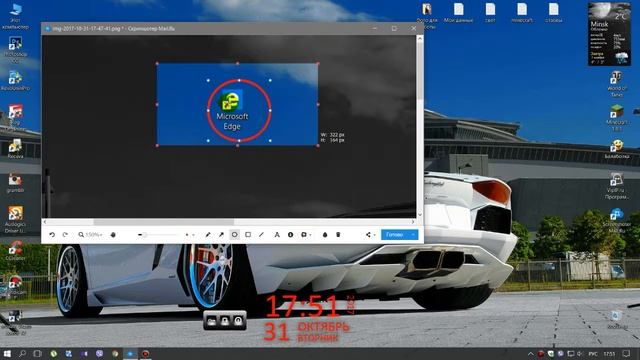Viewport: 640px width, 360px height.
Task: Click the РУС language indicator
Action: (593, 354)
